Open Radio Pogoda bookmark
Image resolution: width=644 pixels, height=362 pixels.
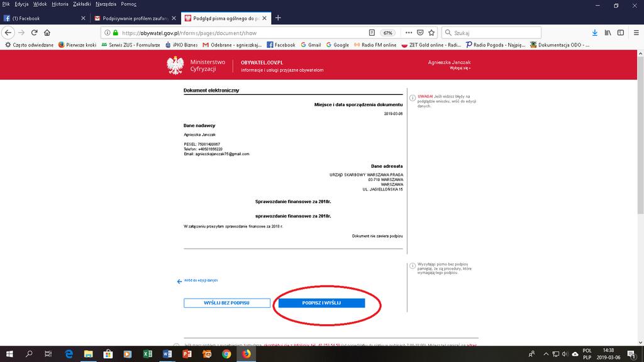click(x=496, y=45)
